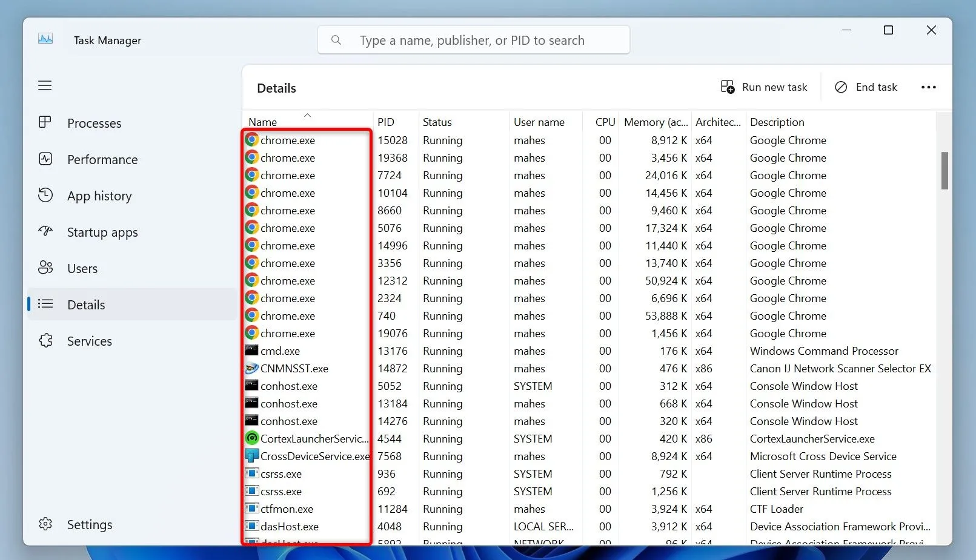The height and width of the screenshot is (560, 976).
Task: Click the vertical scrollbar thumb
Action: [943, 171]
